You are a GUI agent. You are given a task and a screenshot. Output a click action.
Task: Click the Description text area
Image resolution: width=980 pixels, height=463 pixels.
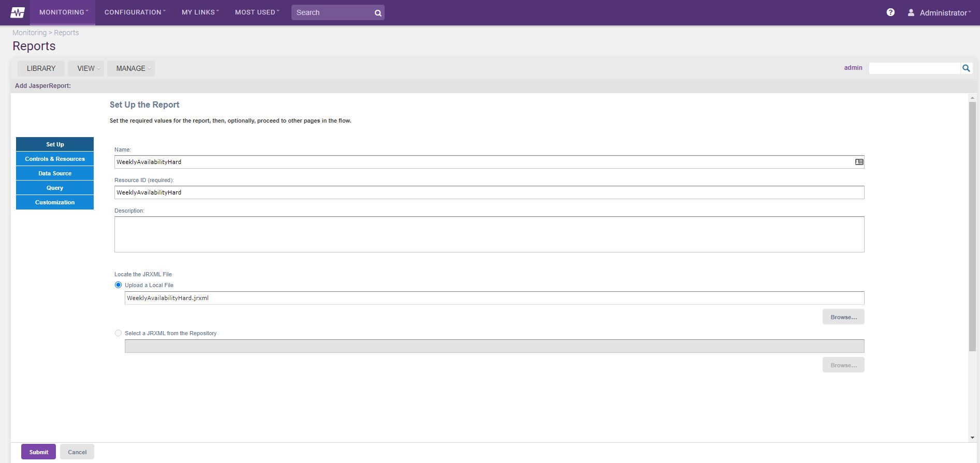489,234
